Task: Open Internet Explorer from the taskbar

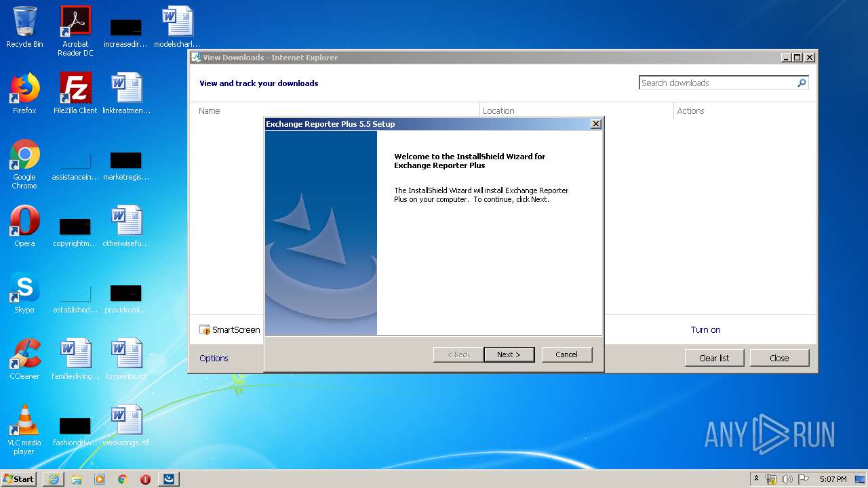Action: tap(54, 479)
